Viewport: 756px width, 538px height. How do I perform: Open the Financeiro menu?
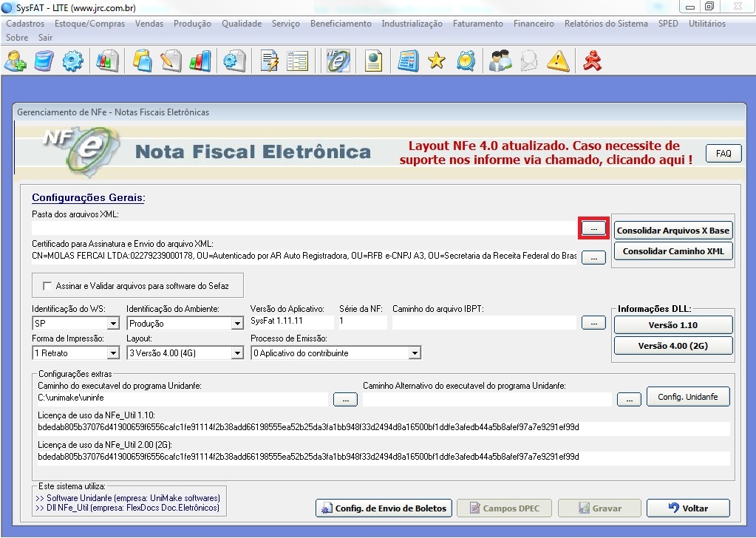(x=534, y=24)
